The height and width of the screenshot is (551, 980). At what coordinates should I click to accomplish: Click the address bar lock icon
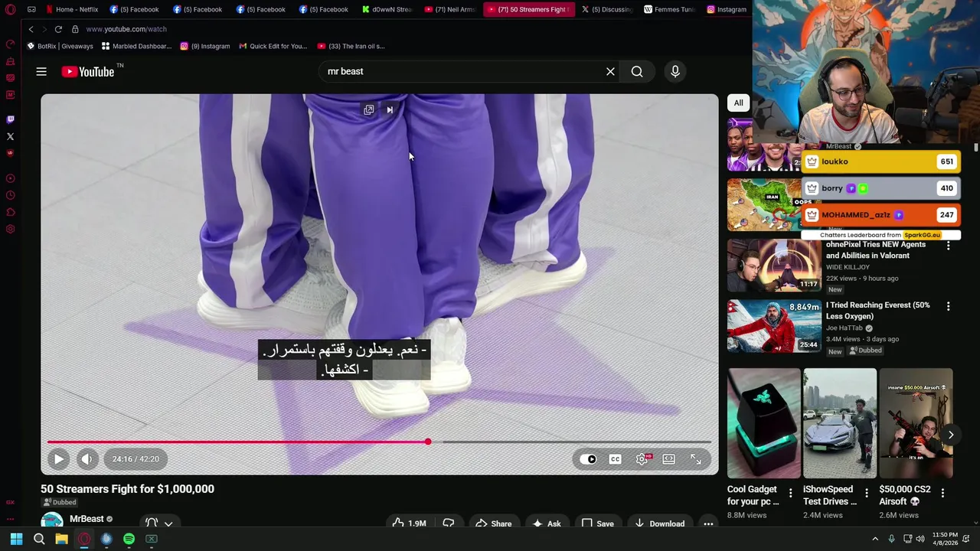click(x=75, y=29)
